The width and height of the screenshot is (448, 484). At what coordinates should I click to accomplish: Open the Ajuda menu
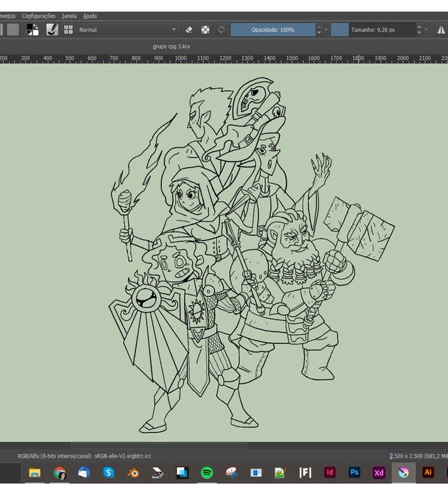click(x=90, y=16)
